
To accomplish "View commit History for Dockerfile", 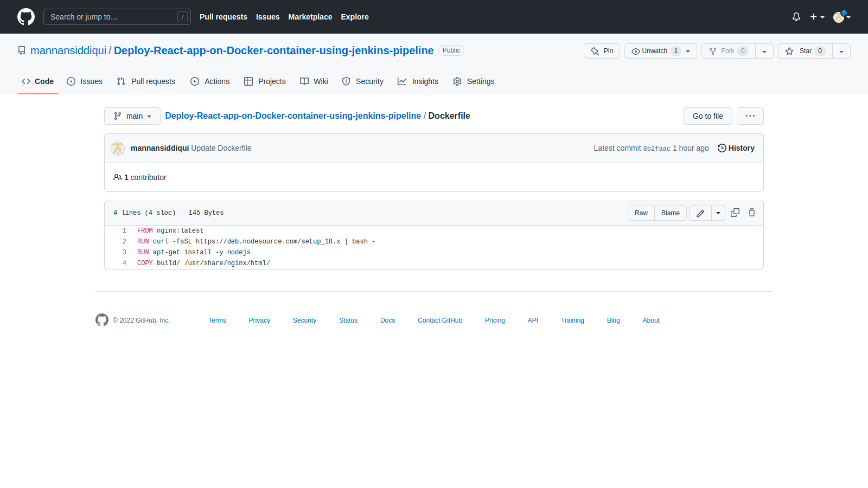I will [736, 147].
